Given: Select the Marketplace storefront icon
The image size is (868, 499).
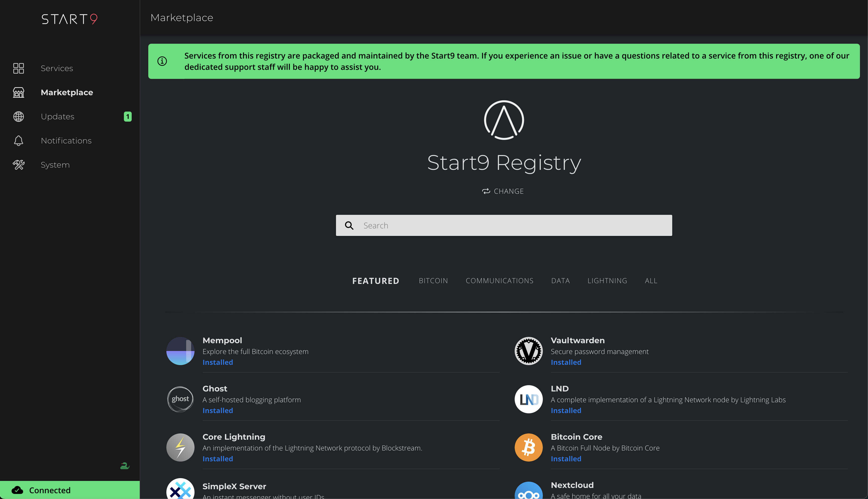Looking at the screenshot, I should [19, 92].
